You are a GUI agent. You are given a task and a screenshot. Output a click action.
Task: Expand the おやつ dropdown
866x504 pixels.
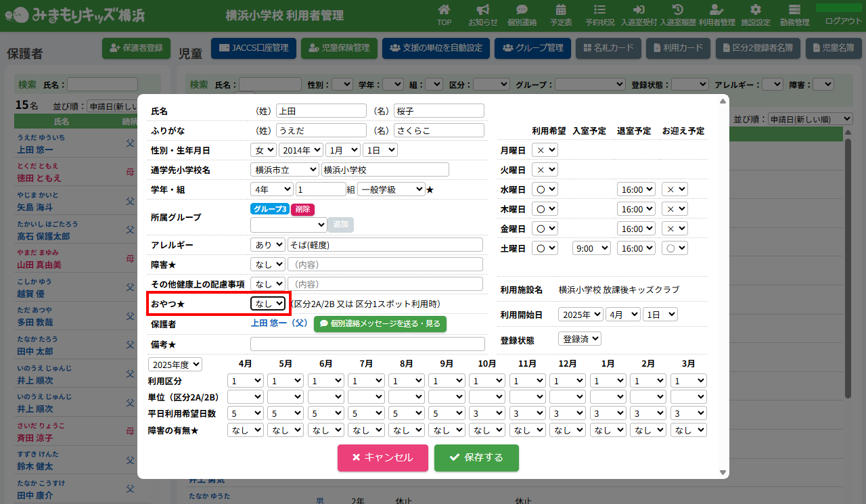point(269,304)
